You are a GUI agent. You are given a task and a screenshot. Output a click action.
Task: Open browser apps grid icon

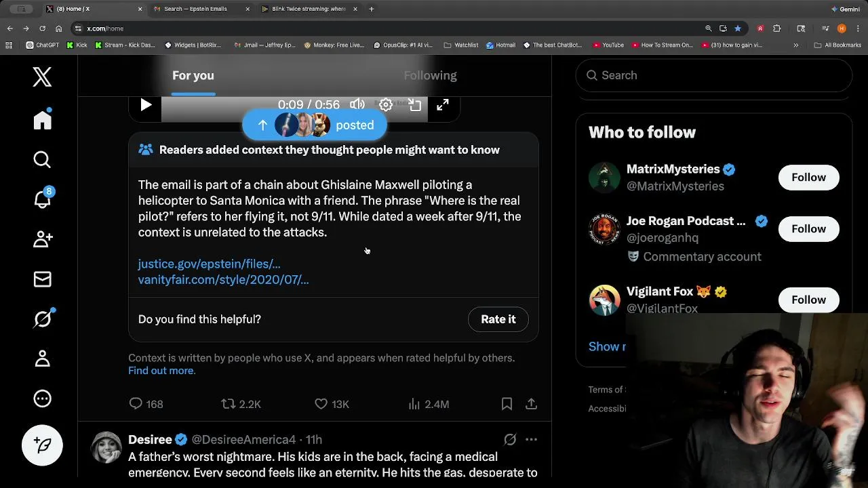coord(9,45)
